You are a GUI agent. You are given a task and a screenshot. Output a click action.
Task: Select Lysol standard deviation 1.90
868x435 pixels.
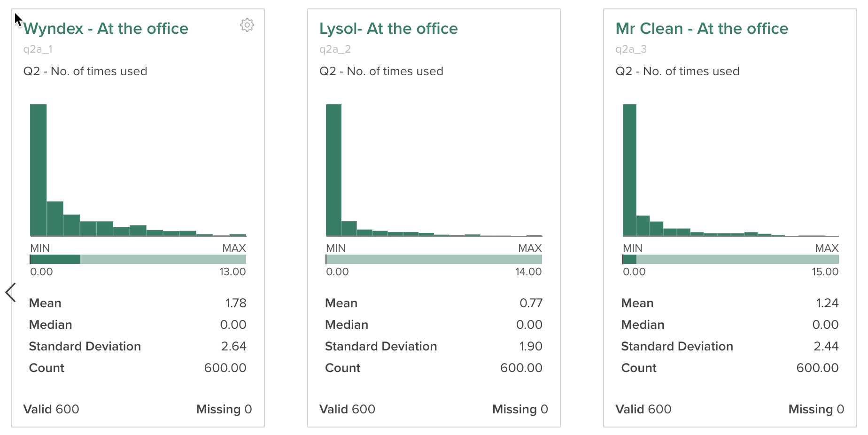point(531,346)
